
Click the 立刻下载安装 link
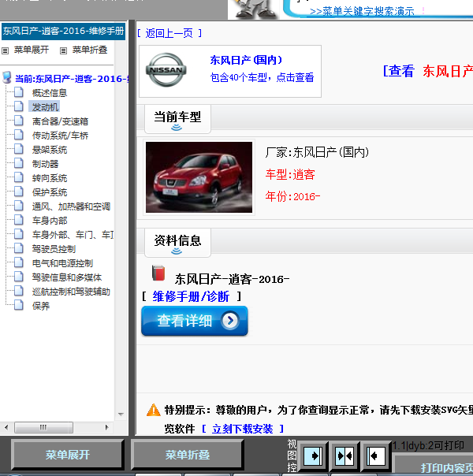click(242, 429)
